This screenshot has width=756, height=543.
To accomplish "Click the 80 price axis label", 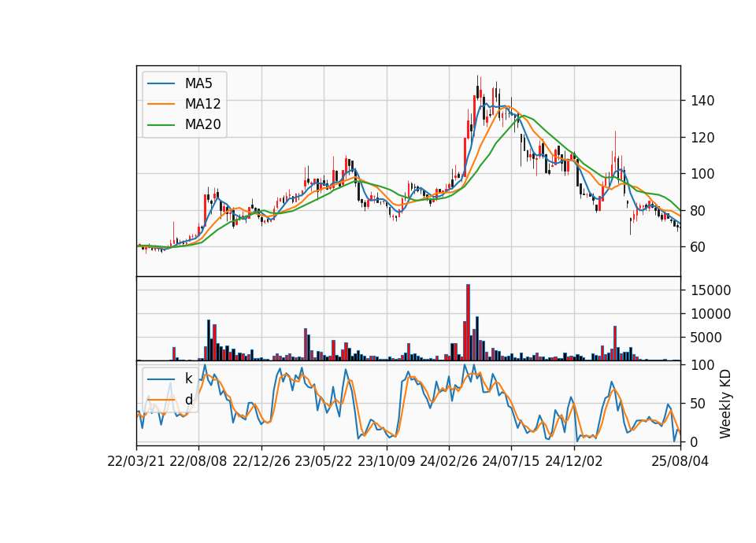I will (699, 211).
